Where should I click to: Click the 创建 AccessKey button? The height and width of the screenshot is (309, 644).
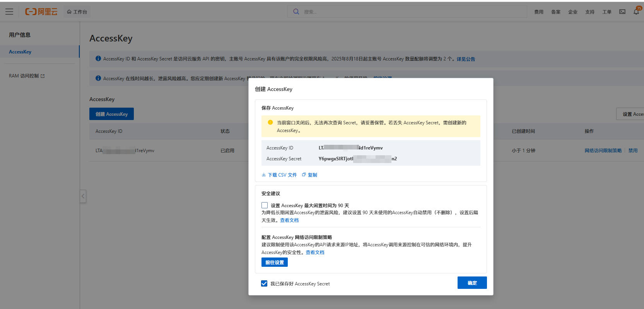tap(111, 114)
